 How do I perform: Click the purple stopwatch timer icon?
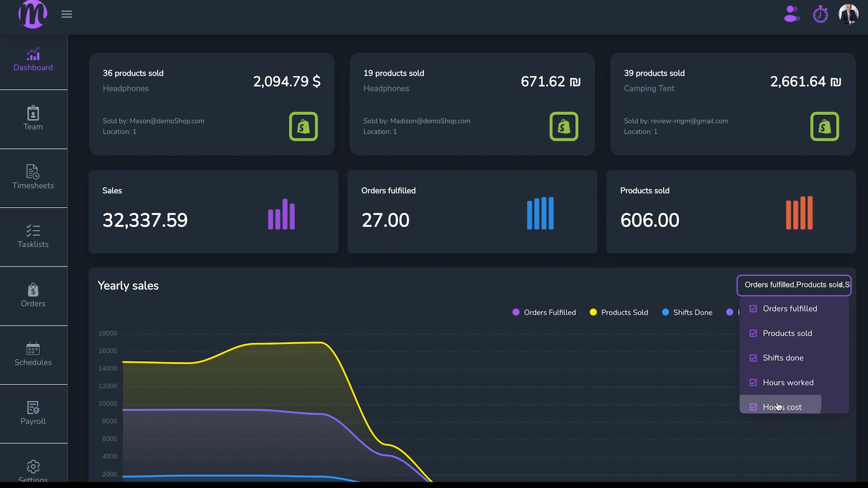point(820,14)
